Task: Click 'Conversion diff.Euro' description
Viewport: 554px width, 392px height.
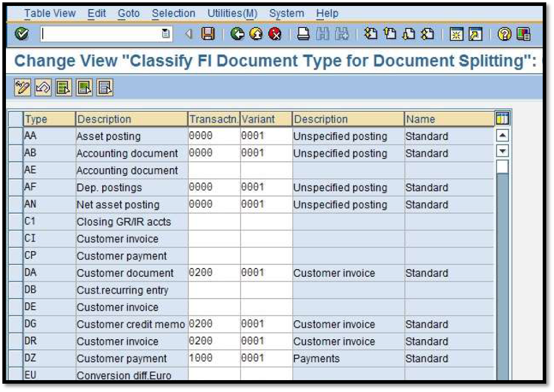Action: point(124,375)
